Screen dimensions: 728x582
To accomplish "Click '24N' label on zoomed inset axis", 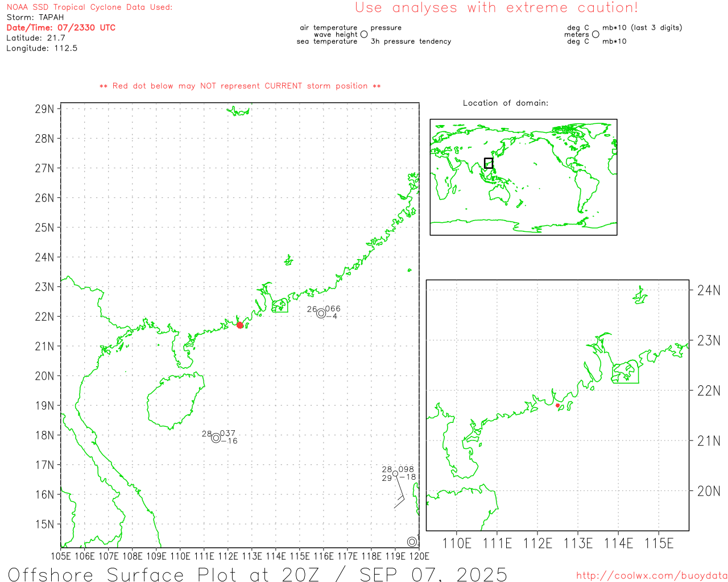I will [709, 291].
